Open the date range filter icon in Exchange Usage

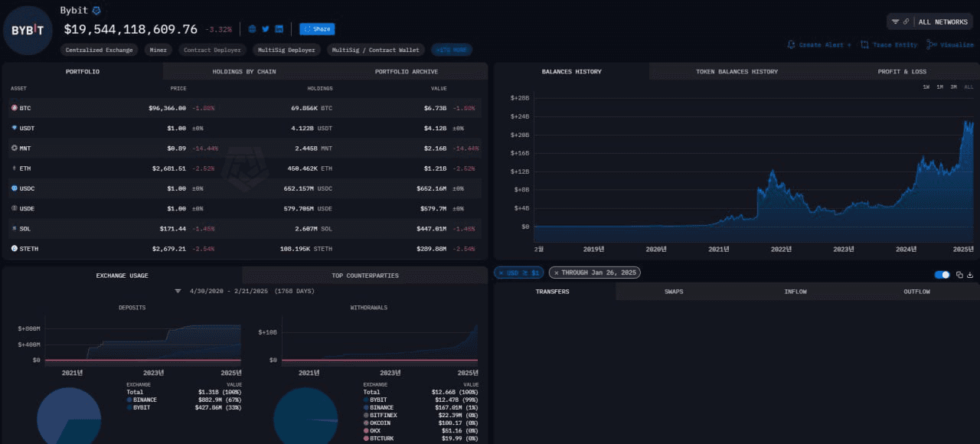(178, 291)
